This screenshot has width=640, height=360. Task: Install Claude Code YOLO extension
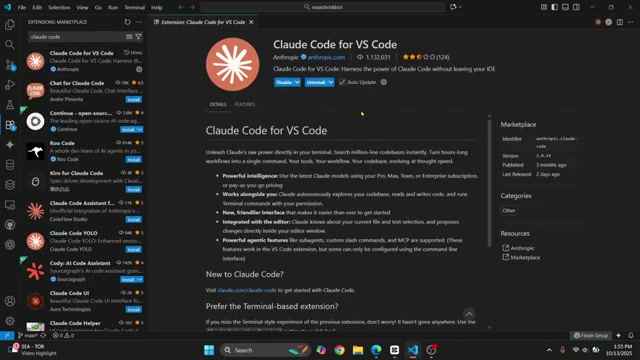click(133, 249)
